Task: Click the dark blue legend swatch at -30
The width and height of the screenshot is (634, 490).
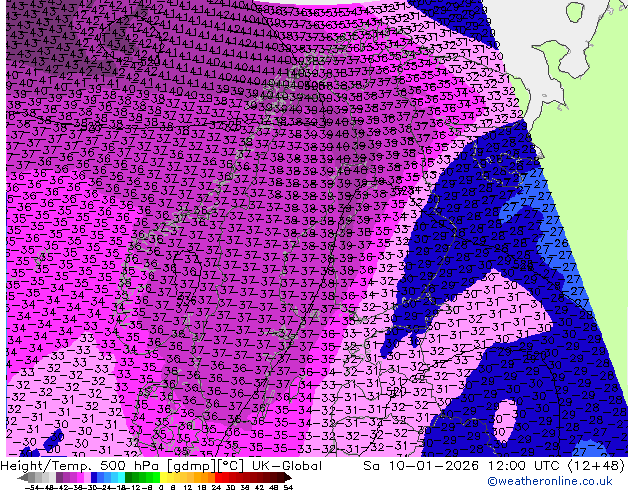Action: click(94, 477)
